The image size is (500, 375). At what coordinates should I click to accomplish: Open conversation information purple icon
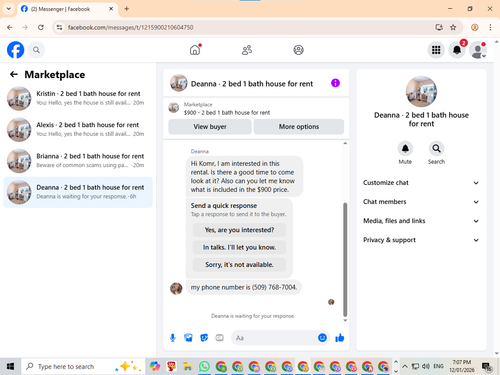(335, 83)
